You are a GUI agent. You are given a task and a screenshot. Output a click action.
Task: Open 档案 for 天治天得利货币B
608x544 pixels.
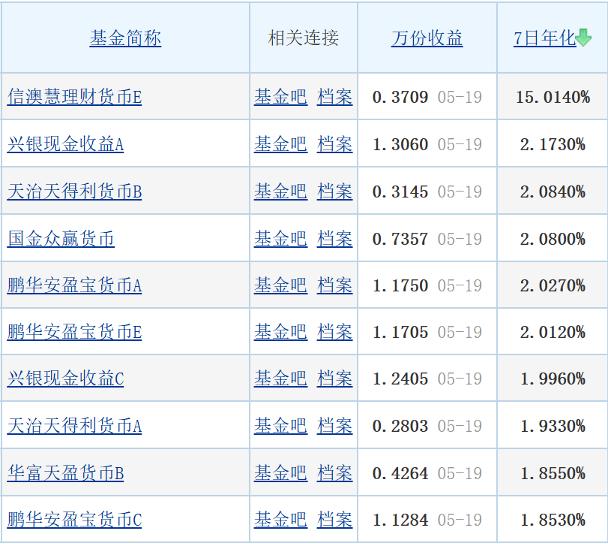[335, 191]
